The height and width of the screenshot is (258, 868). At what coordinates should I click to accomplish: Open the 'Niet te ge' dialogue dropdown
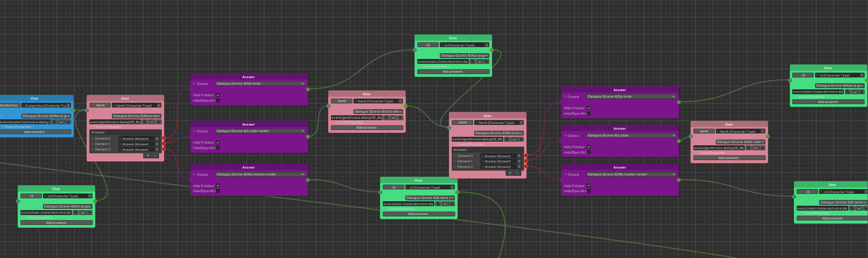(46, 116)
